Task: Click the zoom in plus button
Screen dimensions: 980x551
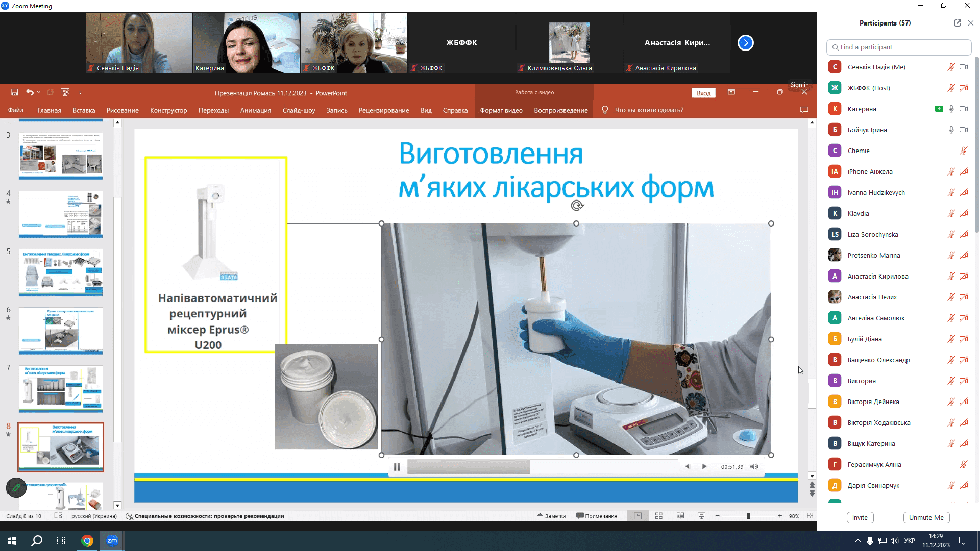Action: [x=780, y=516]
